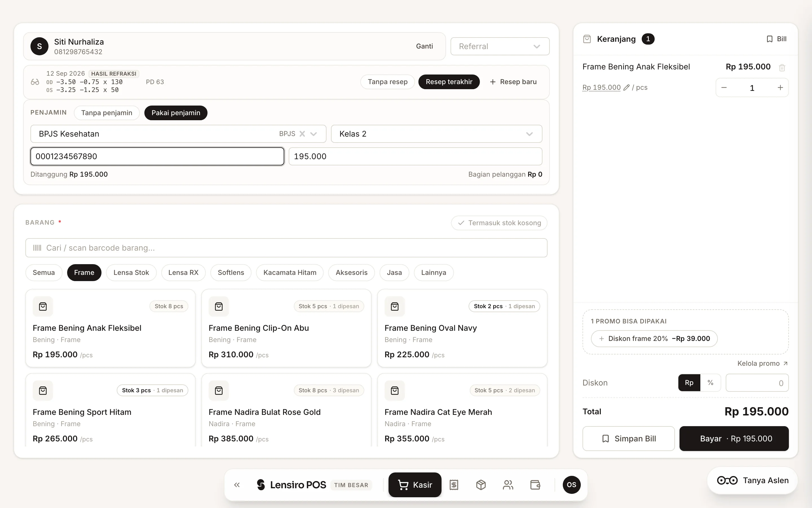Choose Pakai penjamin
This screenshot has width=812, height=508.
coord(176,113)
